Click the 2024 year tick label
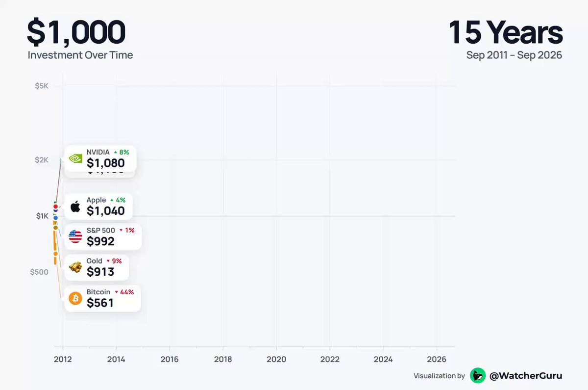This screenshot has height=390, width=588. pos(383,359)
